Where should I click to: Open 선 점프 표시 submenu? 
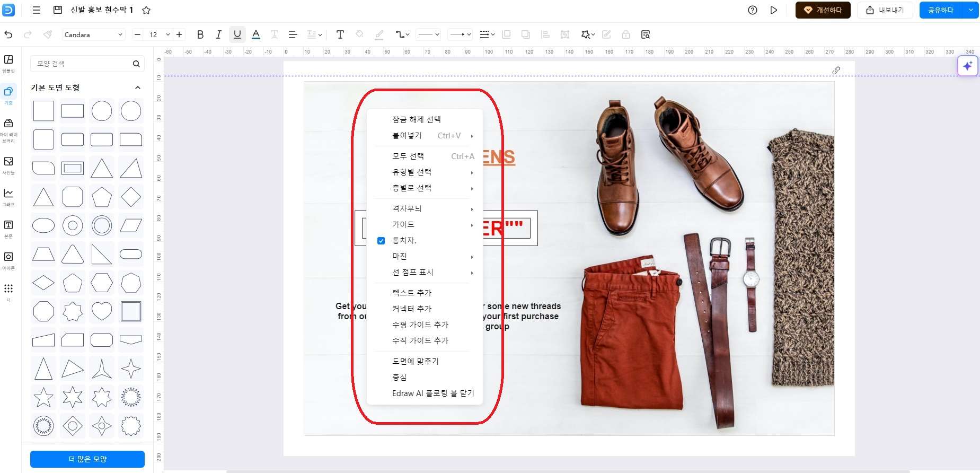coord(425,273)
